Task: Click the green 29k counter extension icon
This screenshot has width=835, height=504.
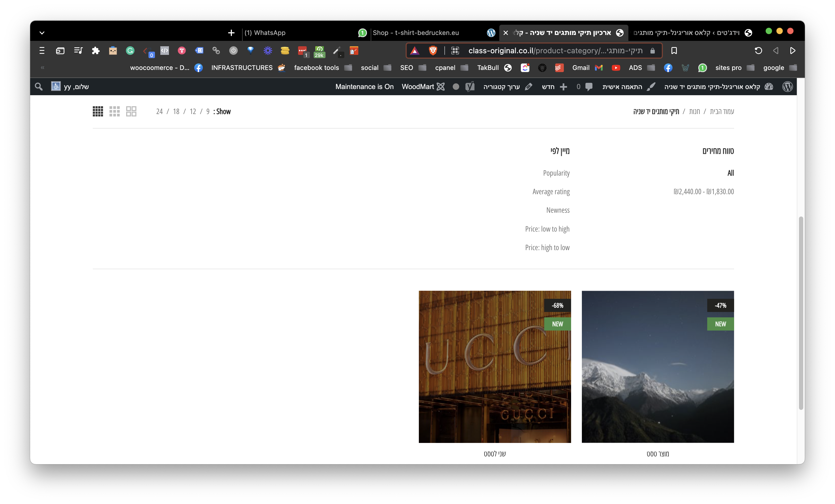Action: (320, 51)
